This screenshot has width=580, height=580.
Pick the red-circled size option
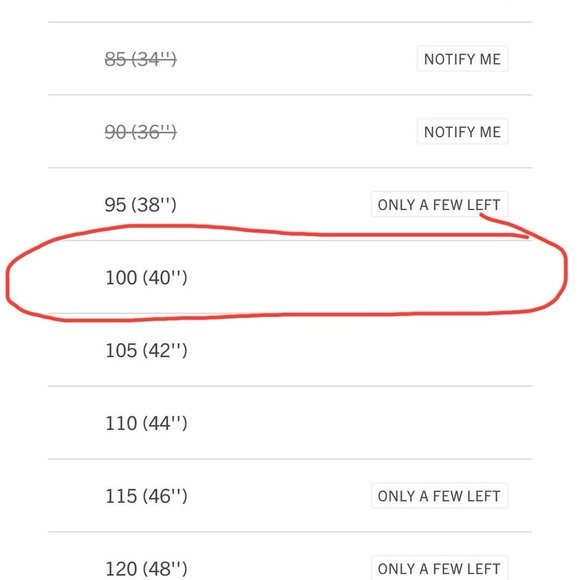click(290, 277)
